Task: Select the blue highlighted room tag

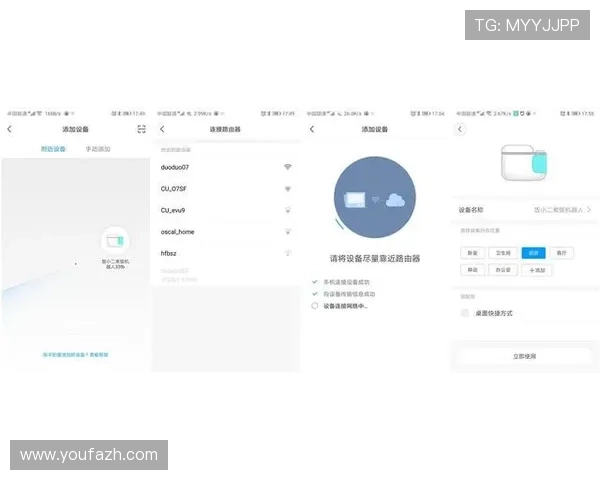Action: [533, 253]
